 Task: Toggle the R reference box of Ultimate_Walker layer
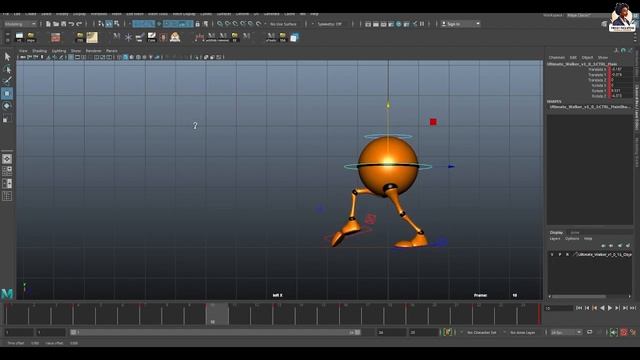(x=567, y=254)
